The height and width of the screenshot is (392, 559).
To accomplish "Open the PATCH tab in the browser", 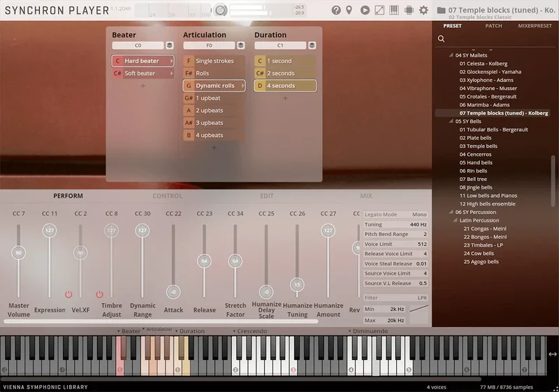I will pyautogui.click(x=493, y=26).
